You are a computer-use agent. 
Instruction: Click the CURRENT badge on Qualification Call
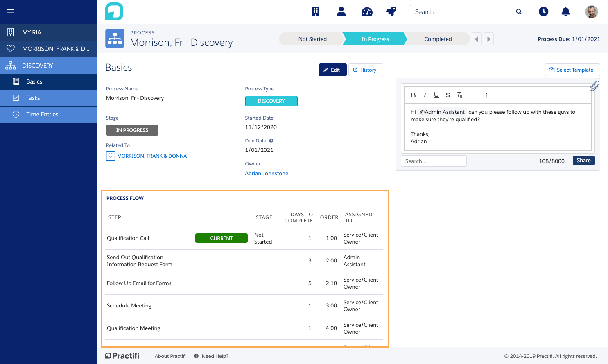(221, 238)
